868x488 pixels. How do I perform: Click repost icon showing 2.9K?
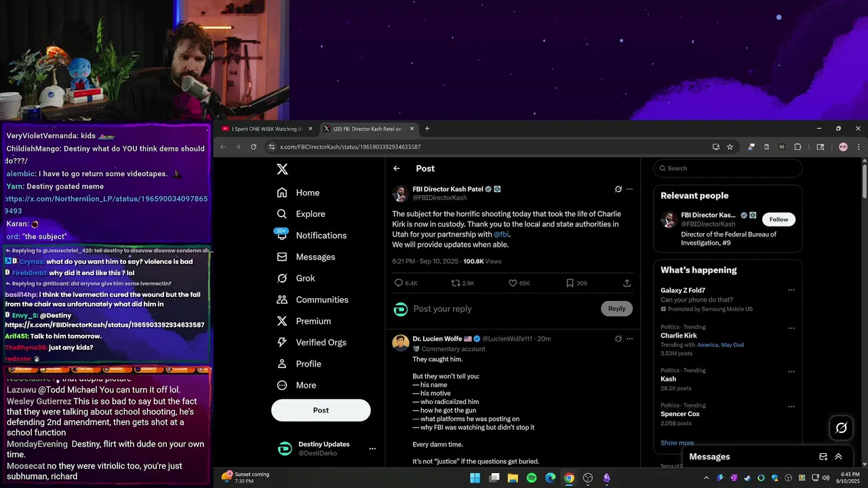[456, 283]
